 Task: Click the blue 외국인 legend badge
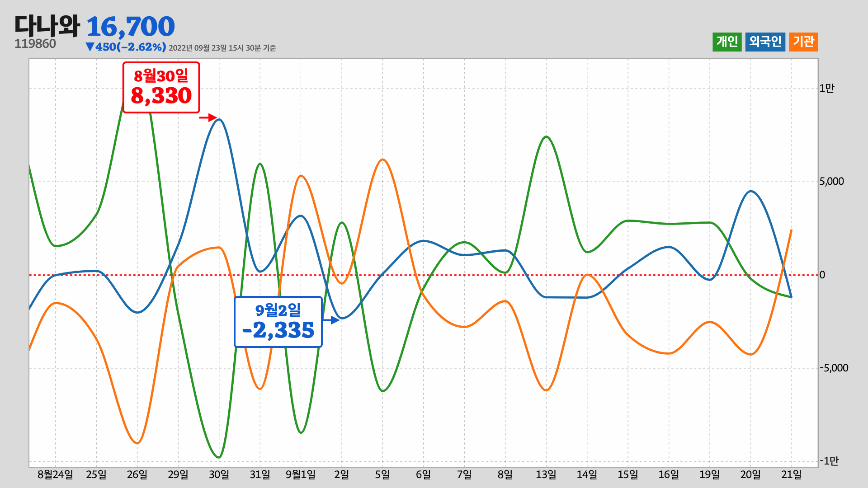(x=765, y=42)
